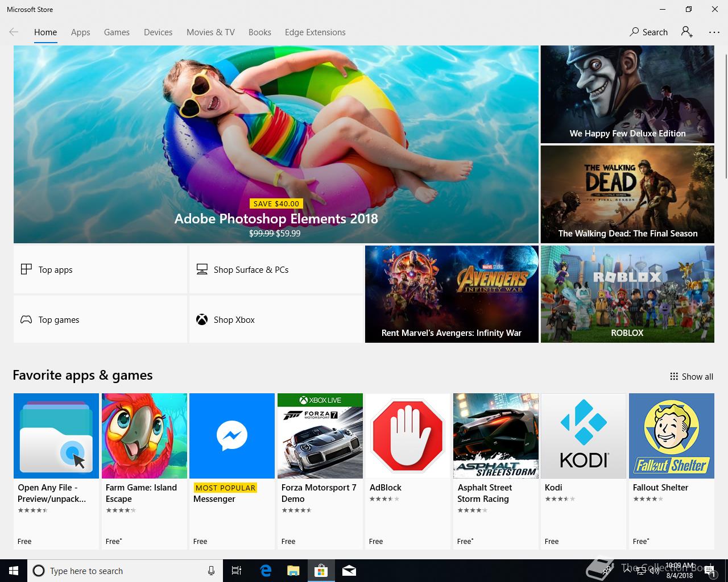Open the ROBLOX tile
This screenshot has width=728, height=582.
tap(627, 294)
